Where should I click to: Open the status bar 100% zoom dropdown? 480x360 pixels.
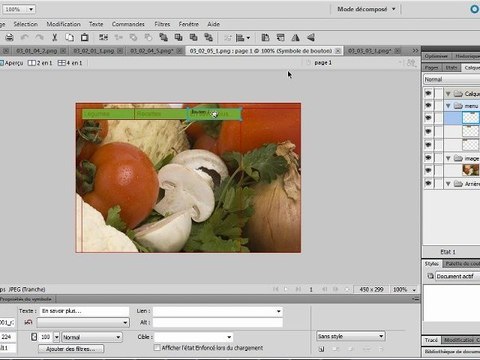click(414, 290)
